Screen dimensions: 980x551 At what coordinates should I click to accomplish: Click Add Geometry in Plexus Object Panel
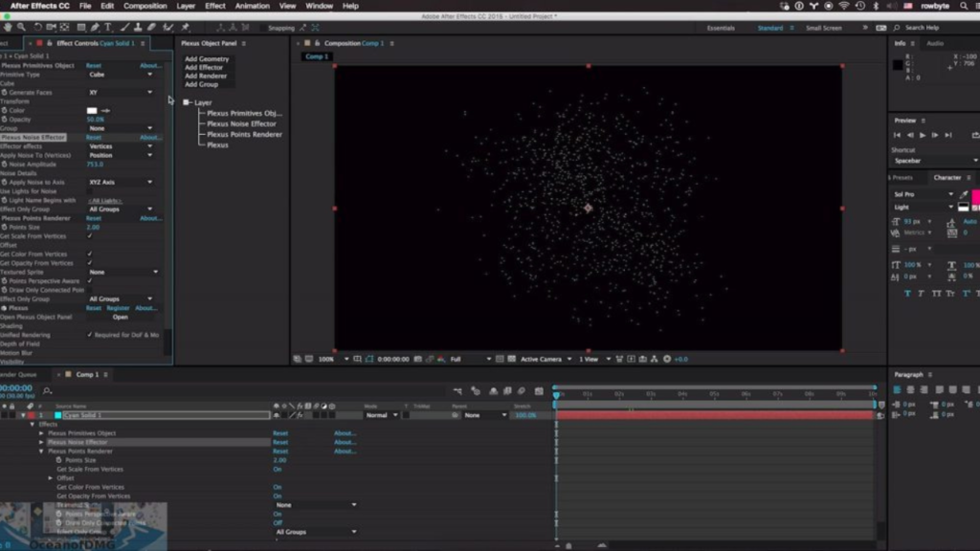coord(207,59)
